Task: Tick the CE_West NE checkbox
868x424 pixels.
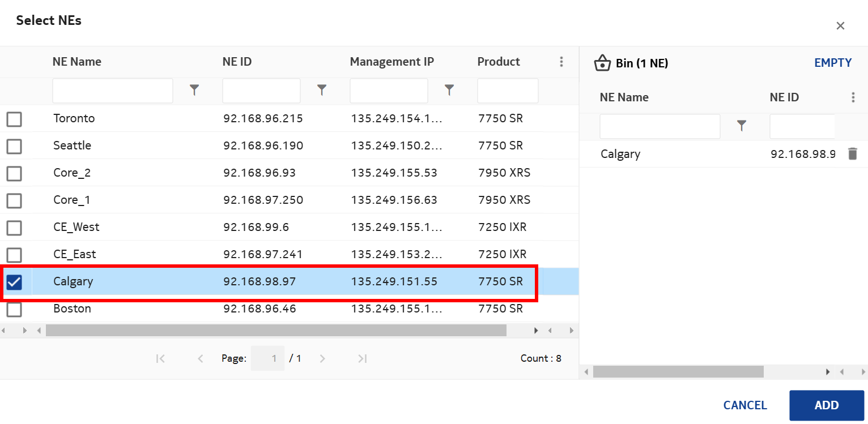Action: point(14,228)
